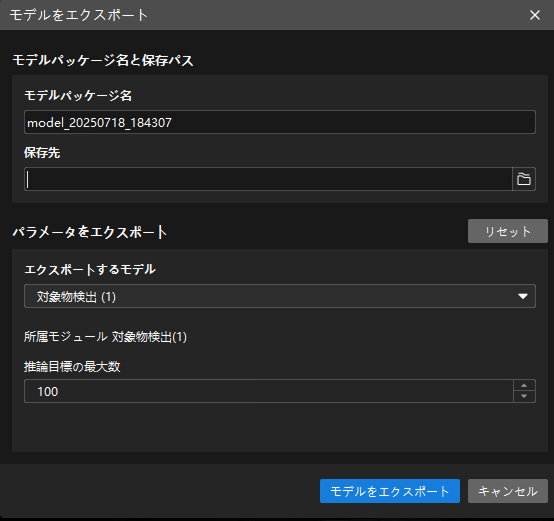Open the folder browser for the save location
Viewport: 554px width, 521px height.
524,179
